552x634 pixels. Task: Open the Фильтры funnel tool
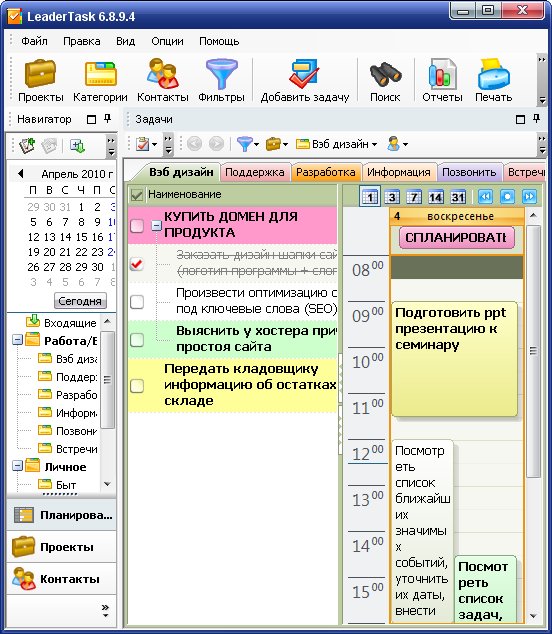click(221, 80)
